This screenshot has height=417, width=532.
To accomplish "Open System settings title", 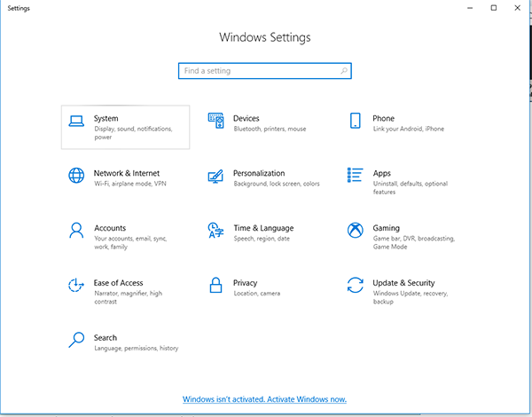I will (106, 119).
